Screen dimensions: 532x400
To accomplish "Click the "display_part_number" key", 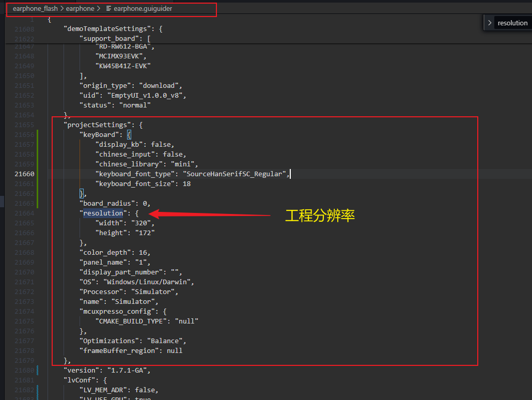I will pos(123,272).
